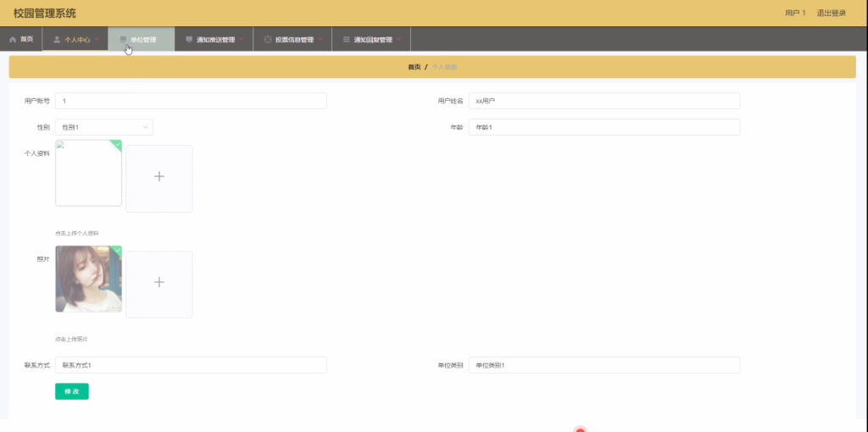The height and width of the screenshot is (432, 868).
Task: Click the plus icon to upload 照片
Action: pyautogui.click(x=159, y=282)
